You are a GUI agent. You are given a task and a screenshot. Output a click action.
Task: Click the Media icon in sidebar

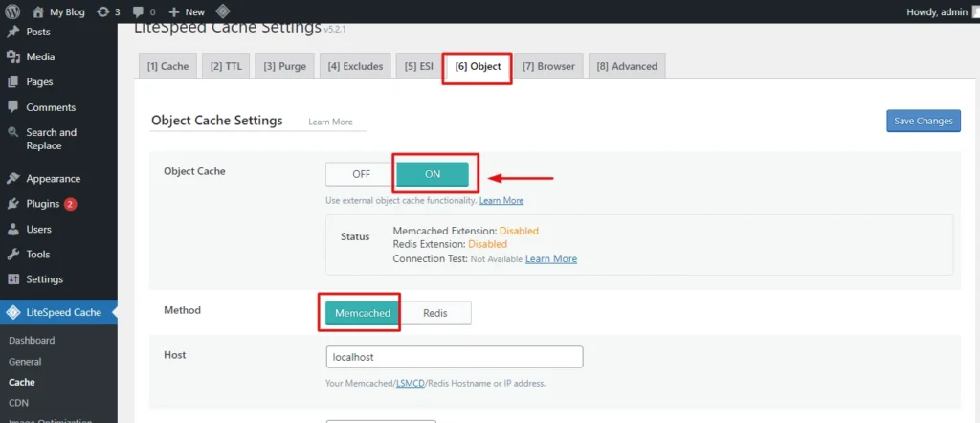point(13,56)
